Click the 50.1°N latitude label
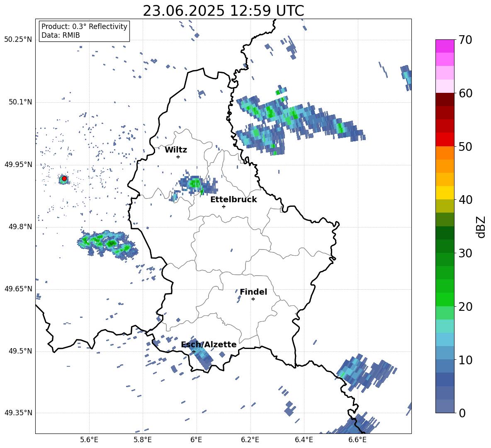Image resolution: width=491 pixels, height=448 pixels. pyautogui.click(x=20, y=102)
